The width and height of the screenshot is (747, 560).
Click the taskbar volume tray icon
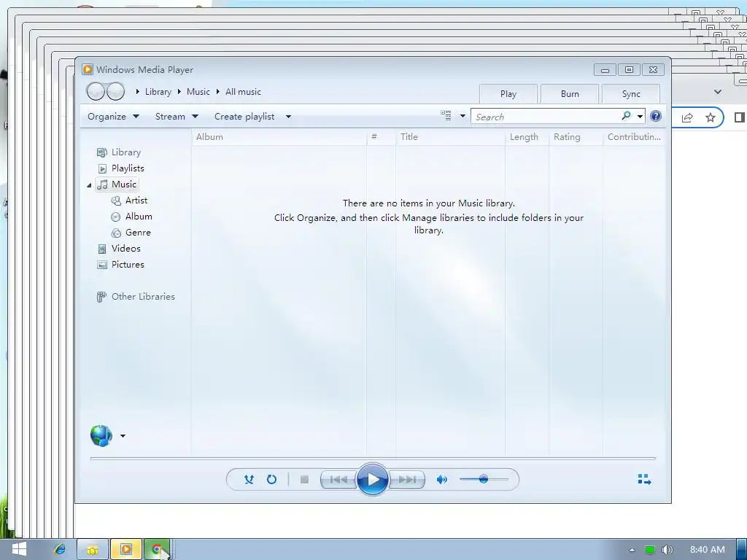667,550
